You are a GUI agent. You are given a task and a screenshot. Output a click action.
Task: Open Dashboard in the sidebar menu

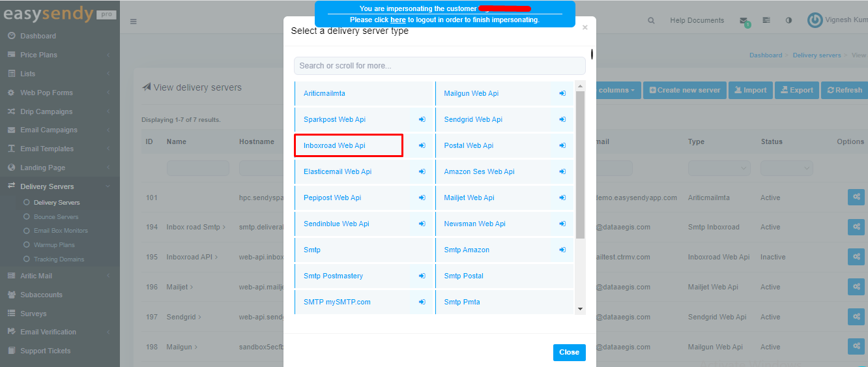coord(38,36)
